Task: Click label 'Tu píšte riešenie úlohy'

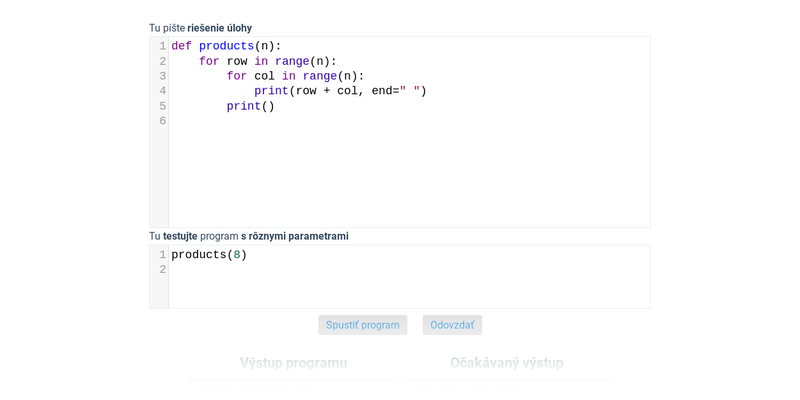Action: click(x=201, y=28)
